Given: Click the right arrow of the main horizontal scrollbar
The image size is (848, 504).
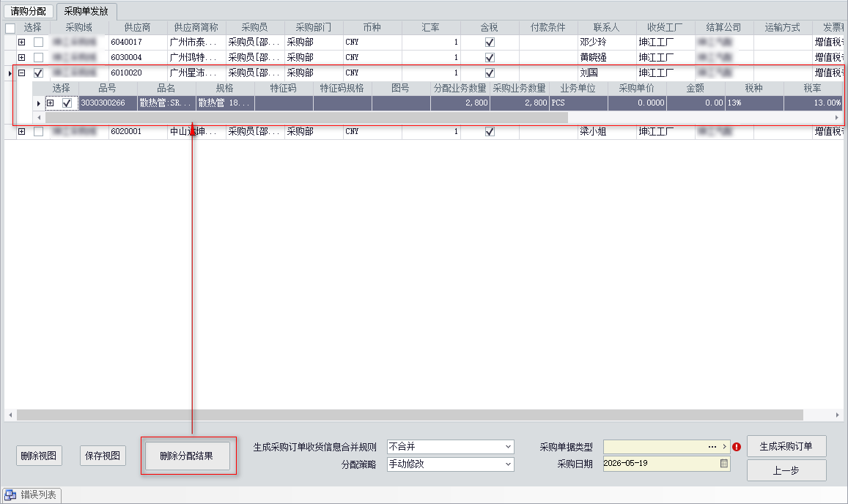Looking at the screenshot, I should [x=837, y=415].
